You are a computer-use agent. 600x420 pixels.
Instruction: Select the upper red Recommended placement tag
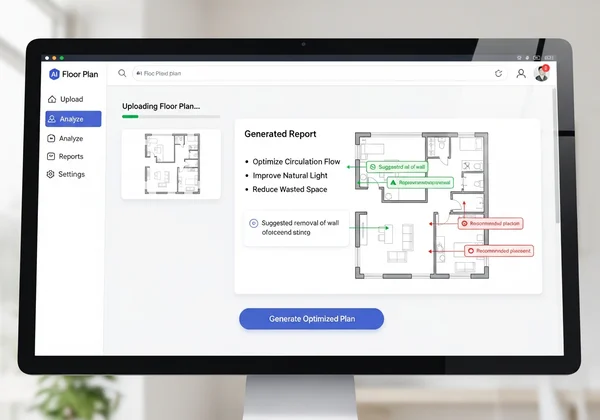[491, 223]
